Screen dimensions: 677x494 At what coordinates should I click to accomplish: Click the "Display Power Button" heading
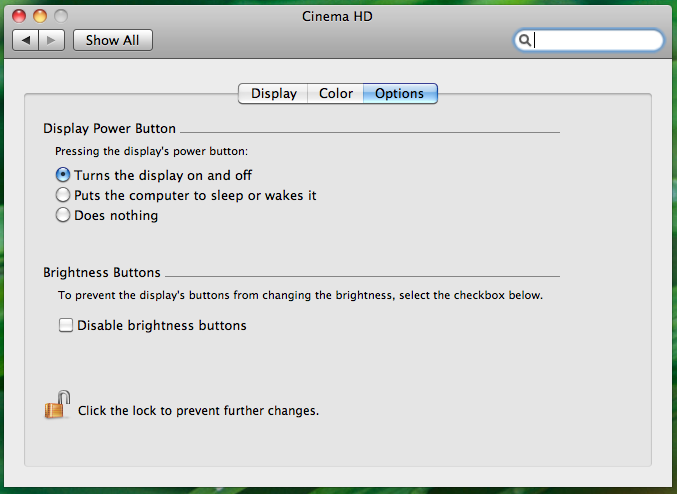[109, 128]
